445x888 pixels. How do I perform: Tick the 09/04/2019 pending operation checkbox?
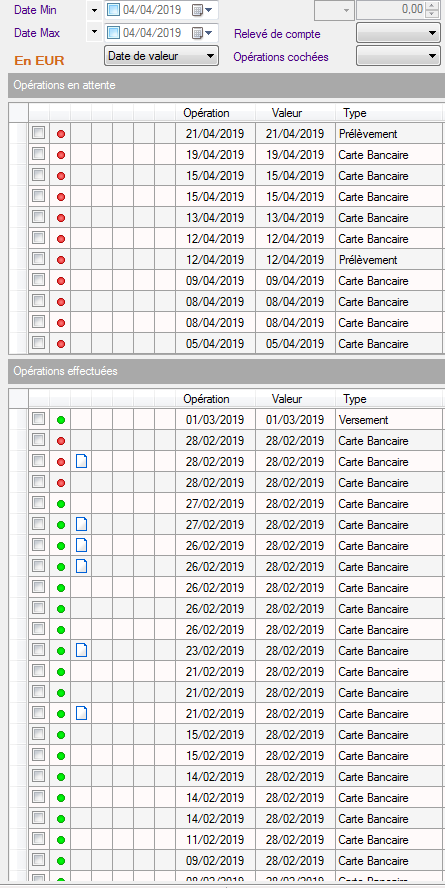[x=38, y=280]
